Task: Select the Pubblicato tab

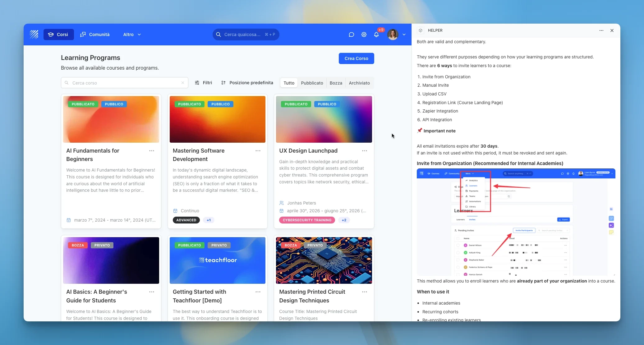Action: 312,83
